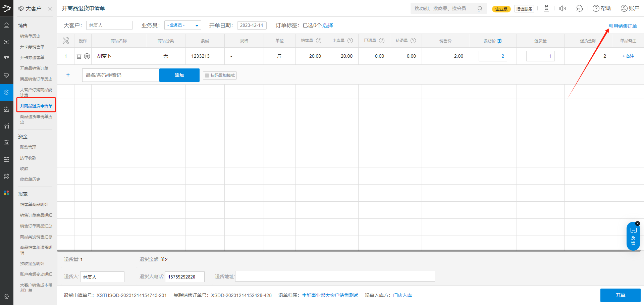
Task: Open 开商品销售订单 menu item
Action: point(34,68)
